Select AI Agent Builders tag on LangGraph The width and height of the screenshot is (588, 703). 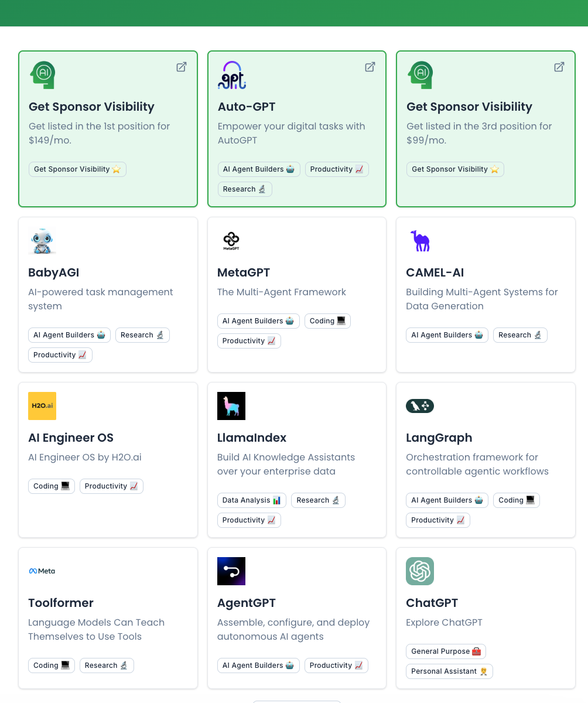447,500
